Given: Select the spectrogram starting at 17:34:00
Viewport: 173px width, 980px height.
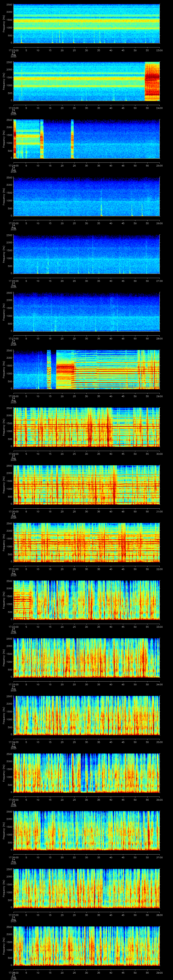Looking at the screenshot, I should click(x=86, y=715).
